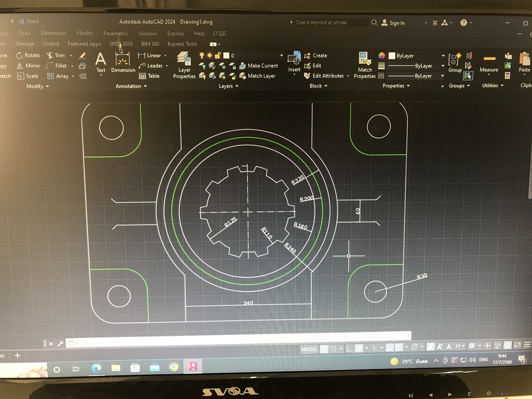The height and width of the screenshot is (399, 532).
Task: Open the layer name dropdown list
Action: point(282,55)
